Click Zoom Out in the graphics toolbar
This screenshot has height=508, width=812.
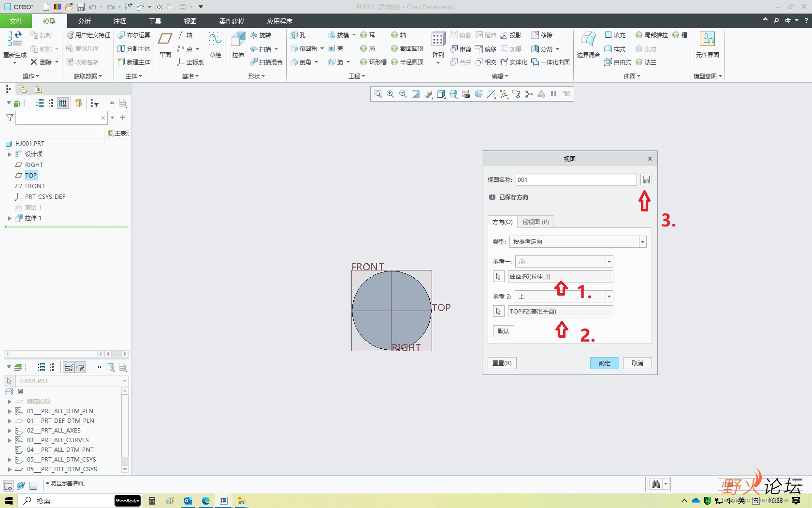[x=403, y=94]
